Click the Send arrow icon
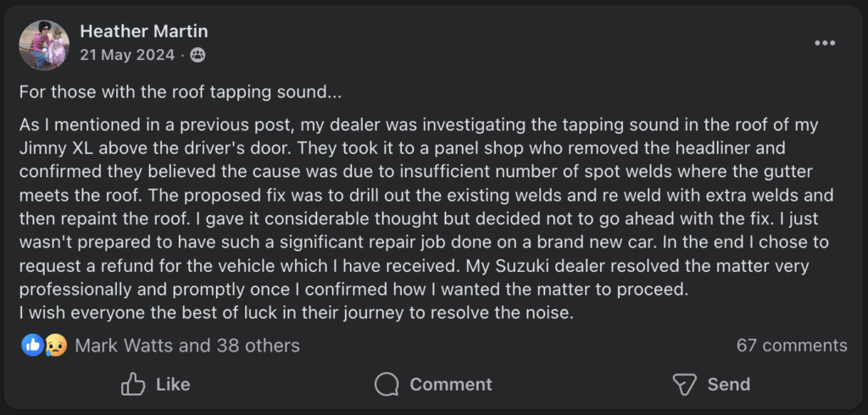The image size is (868, 415). [684, 385]
